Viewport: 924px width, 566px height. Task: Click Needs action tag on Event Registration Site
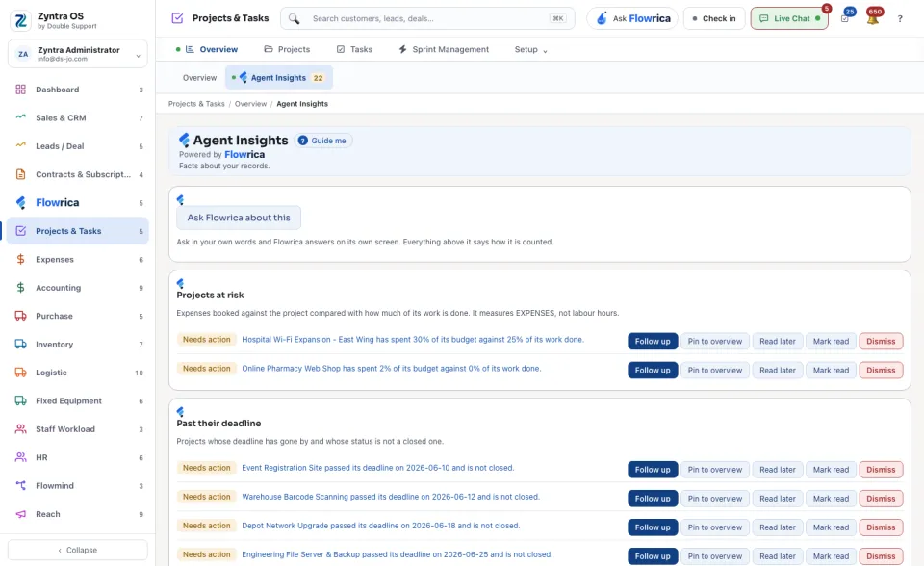pos(206,468)
